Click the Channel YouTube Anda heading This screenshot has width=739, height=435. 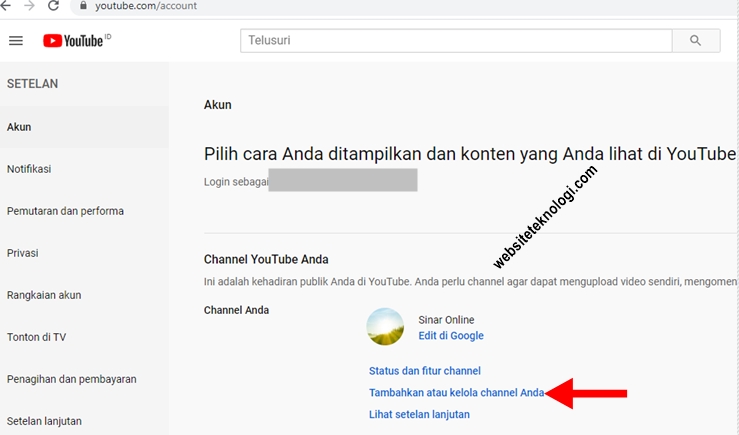click(266, 259)
